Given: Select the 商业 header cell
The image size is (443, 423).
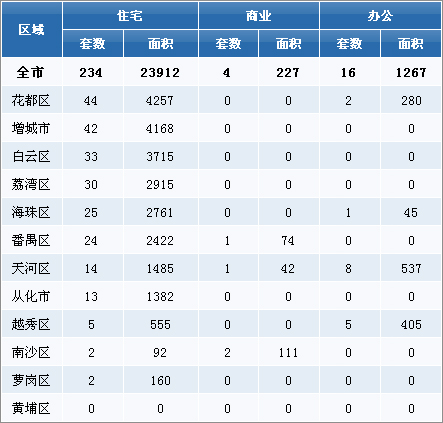Looking at the screenshot, I should [259, 16].
